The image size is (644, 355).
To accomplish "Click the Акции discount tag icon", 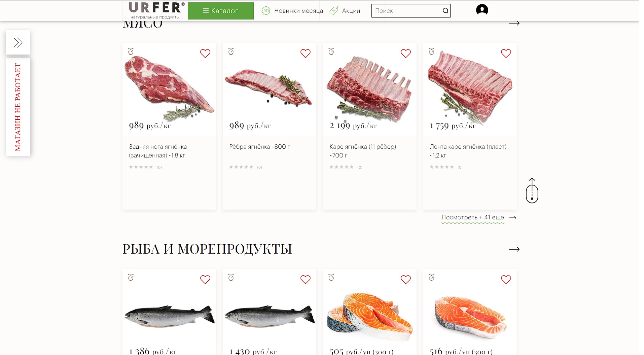I will coord(334,11).
